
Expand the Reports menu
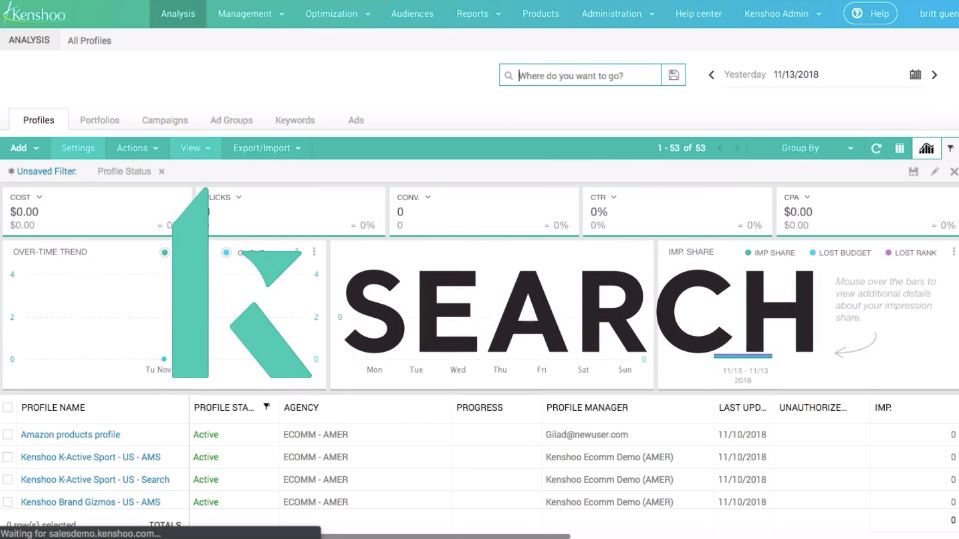pos(478,13)
